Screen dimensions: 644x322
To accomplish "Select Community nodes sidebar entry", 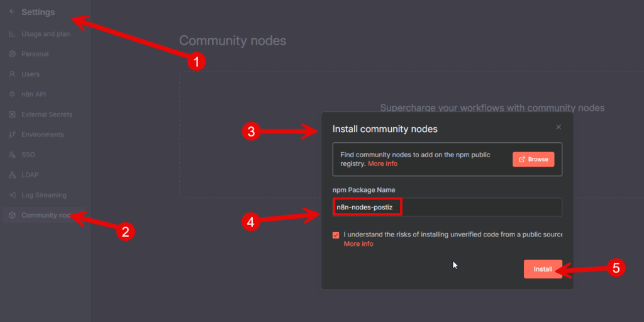I will point(45,215).
